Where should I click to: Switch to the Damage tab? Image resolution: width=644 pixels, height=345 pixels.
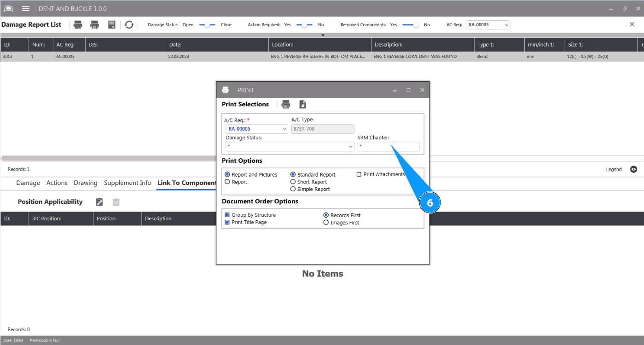click(28, 183)
